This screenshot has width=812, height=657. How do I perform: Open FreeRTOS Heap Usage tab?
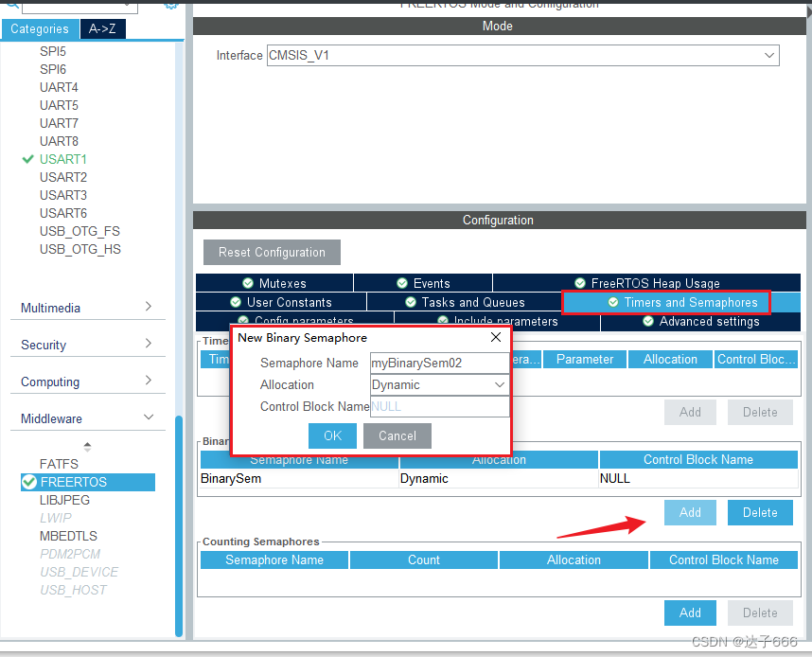646,283
